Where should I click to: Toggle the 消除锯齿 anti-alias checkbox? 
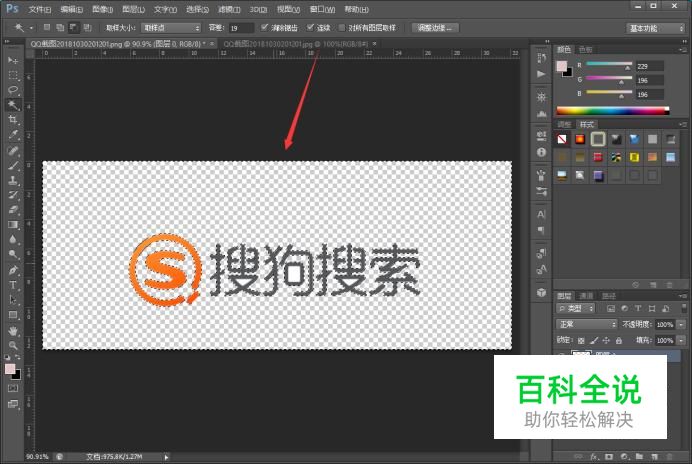(x=264, y=27)
